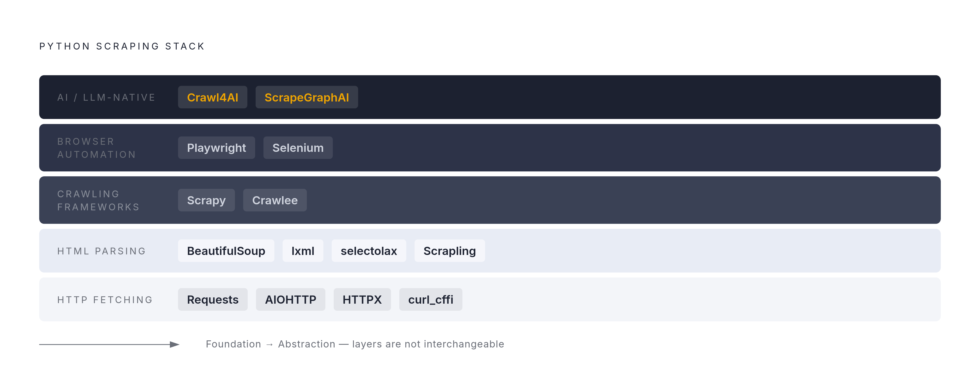Click the Requests chip

(x=213, y=299)
